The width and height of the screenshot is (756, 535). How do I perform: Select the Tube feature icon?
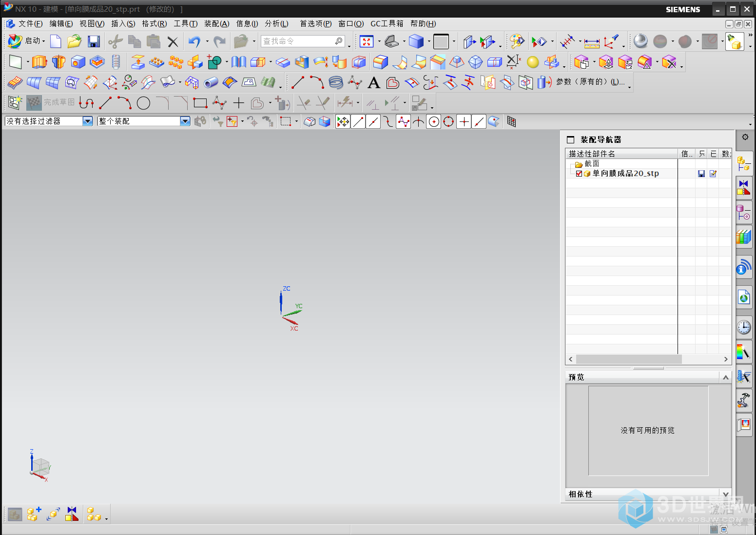tap(211, 82)
